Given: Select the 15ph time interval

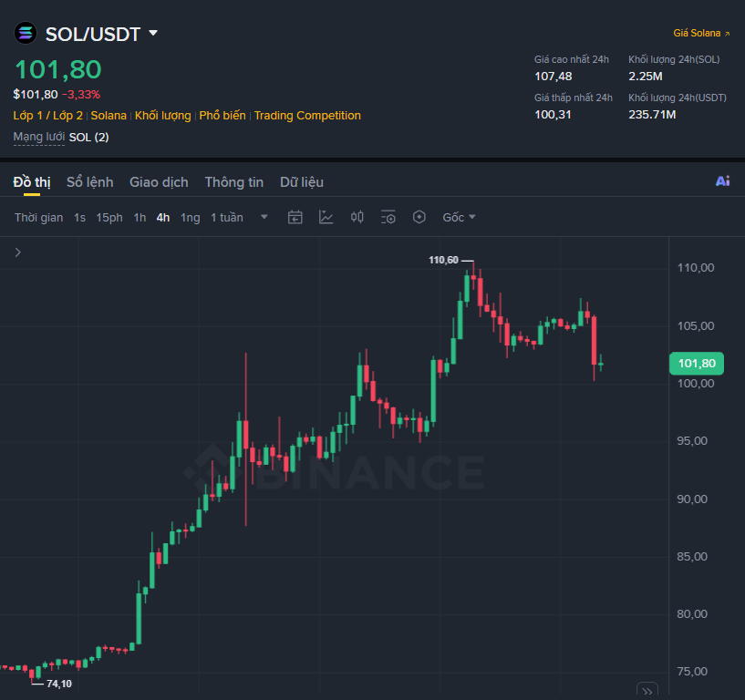Looking at the screenshot, I should coord(109,218).
